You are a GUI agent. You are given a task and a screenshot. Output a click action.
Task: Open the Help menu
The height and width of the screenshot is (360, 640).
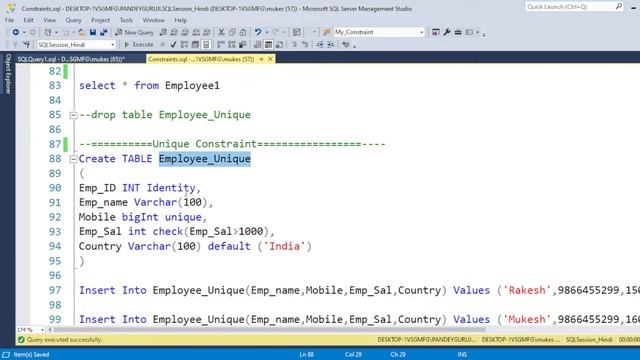pos(180,20)
